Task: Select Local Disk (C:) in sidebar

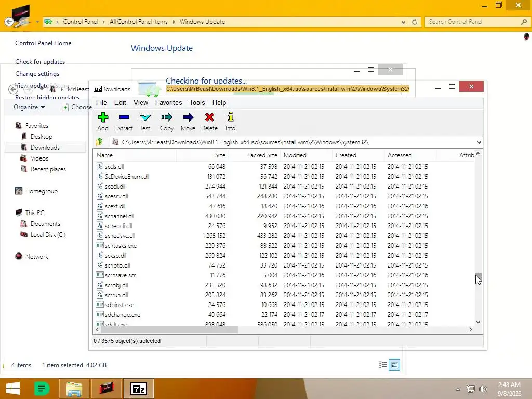Action: [47, 234]
